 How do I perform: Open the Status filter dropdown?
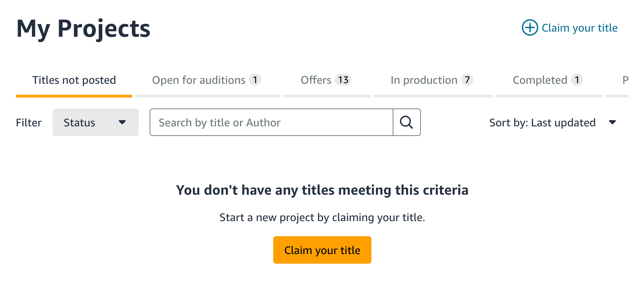(x=95, y=122)
